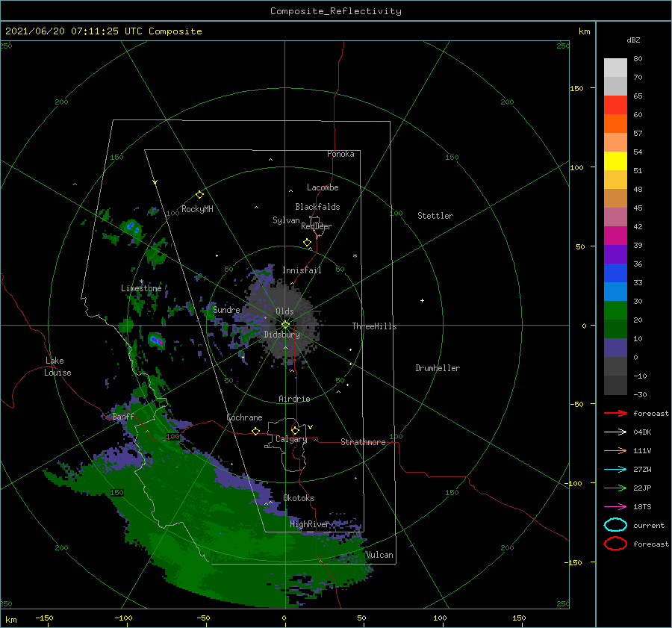Select the Innisfail label

pos(302,270)
